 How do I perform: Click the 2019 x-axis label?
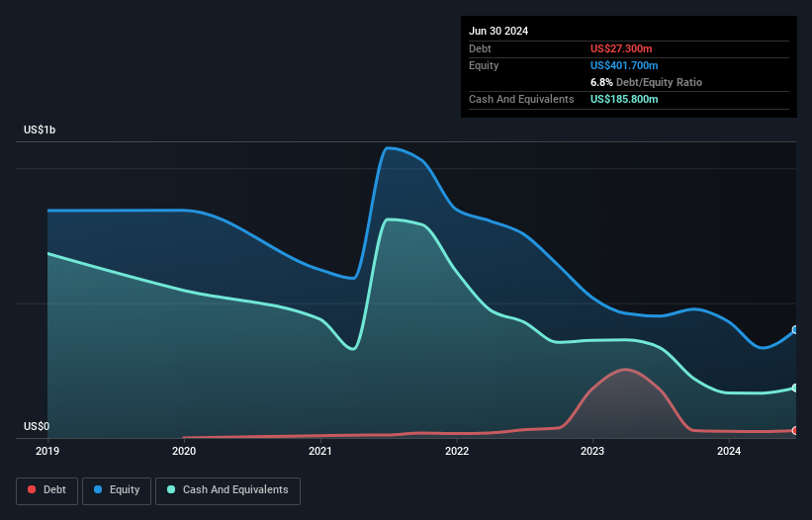pyautogui.click(x=47, y=451)
